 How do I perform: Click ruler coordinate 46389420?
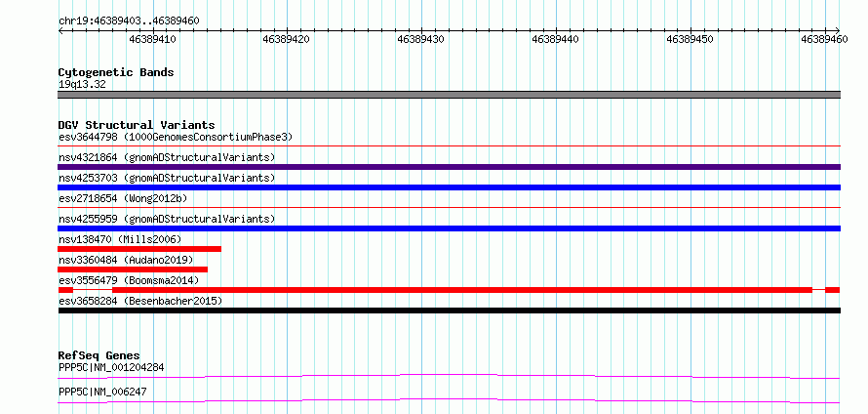tap(286, 39)
